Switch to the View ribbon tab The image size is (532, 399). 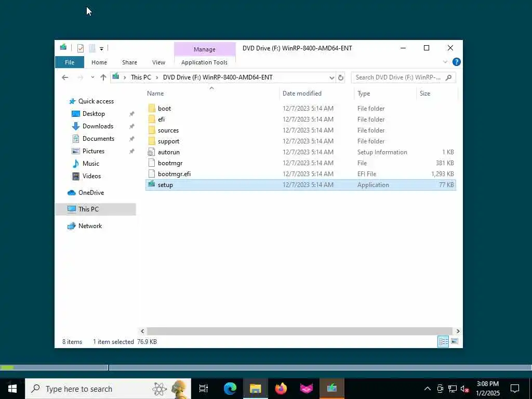coord(158,62)
